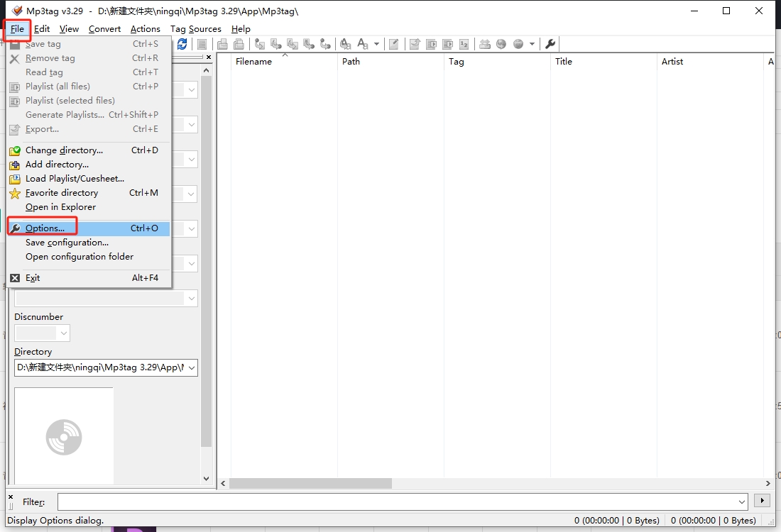Select Open in Explorer menu item
This screenshot has height=532, width=781.
(89, 207)
